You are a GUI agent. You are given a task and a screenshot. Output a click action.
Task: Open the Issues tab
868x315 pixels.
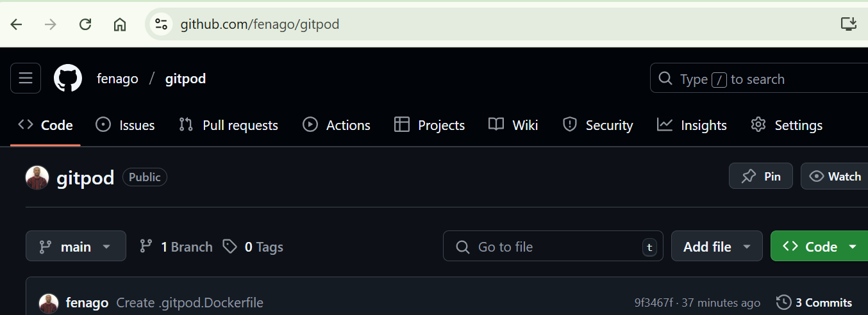click(125, 125)
